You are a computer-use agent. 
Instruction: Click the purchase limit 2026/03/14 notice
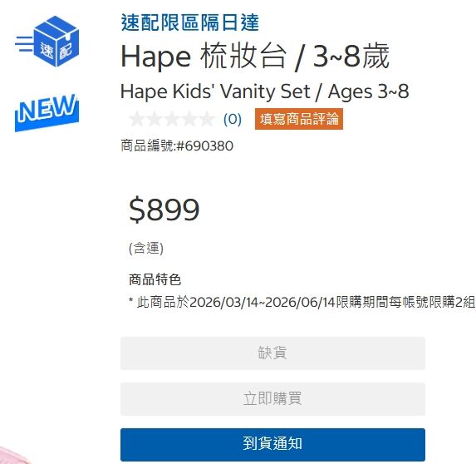[x=302, y=302]
